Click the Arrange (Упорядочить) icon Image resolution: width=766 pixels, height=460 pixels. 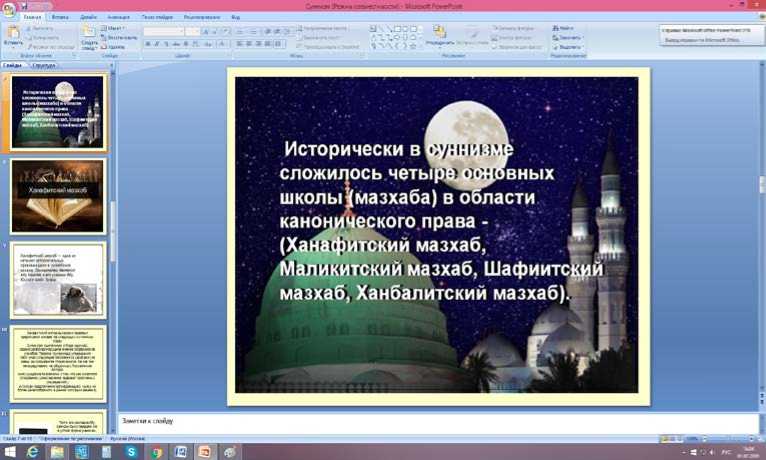coord(439,32)
